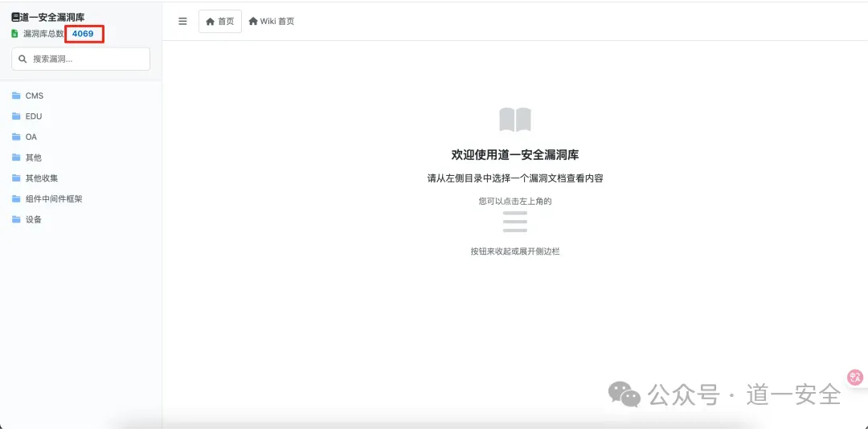Click the pink translate floating icon

point(855,378)
